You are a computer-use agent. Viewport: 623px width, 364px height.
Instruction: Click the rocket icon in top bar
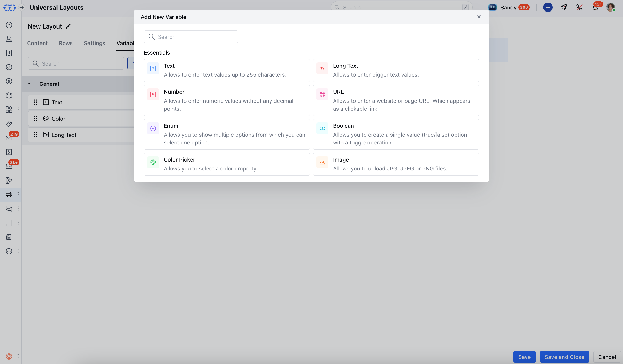[x=563, y=8]
